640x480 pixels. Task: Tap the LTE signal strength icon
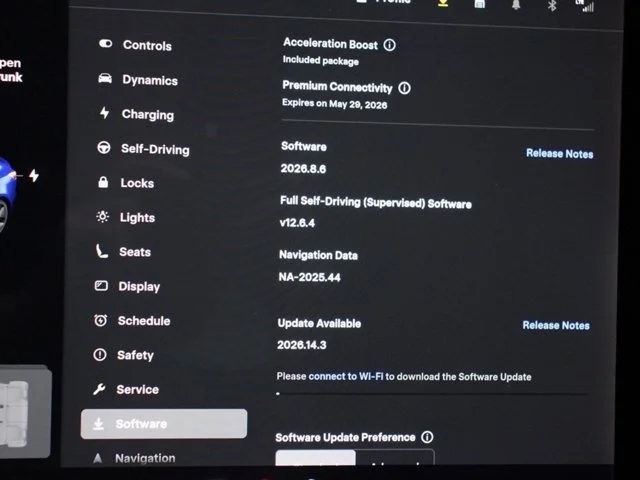coord(585,6)
